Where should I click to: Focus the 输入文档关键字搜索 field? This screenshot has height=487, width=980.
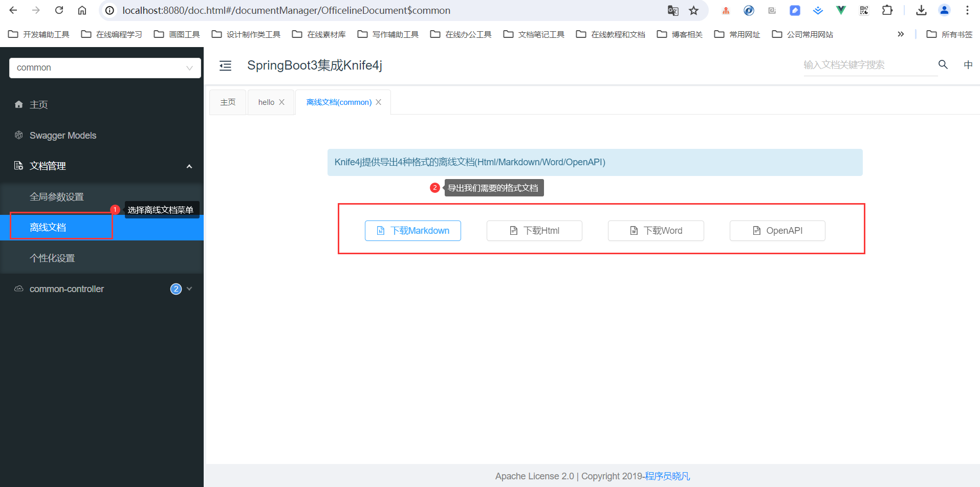(x=870, y=65)
